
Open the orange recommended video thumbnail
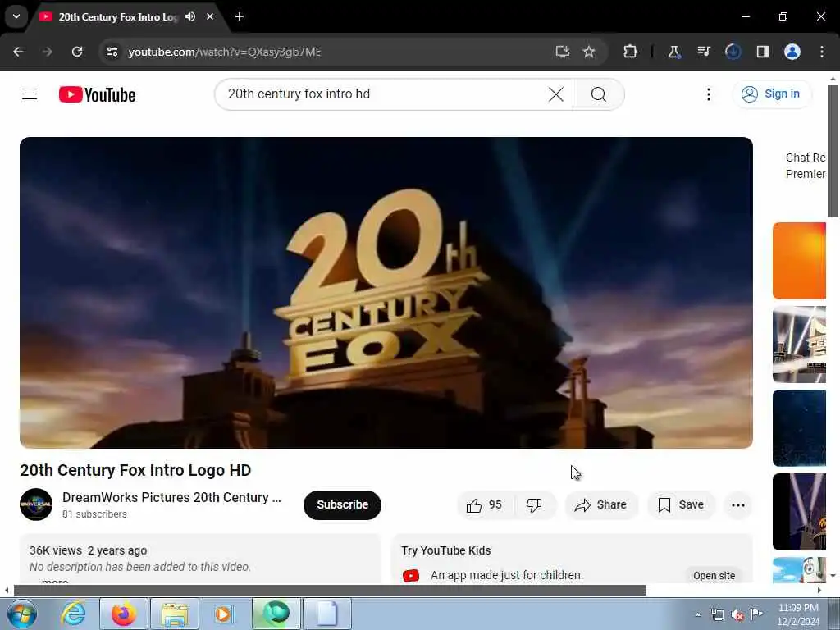coord(799,261)
